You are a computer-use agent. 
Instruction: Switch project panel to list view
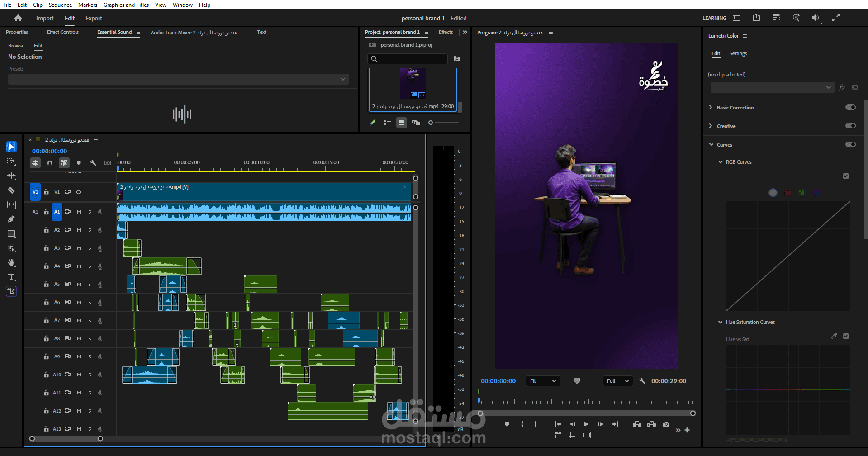tap(387, 123)
